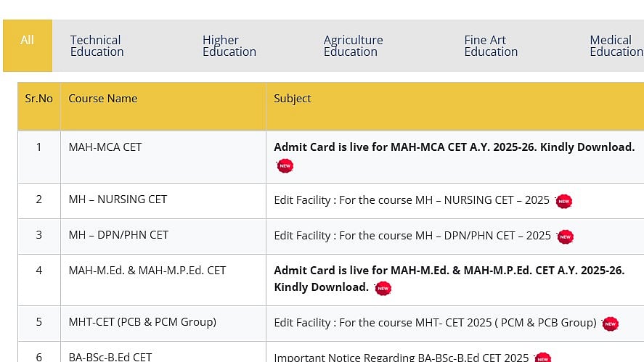Click NEW badge beside BA-BSc-B.Ed CET notice
This screenshot has width=644, height=362.
[542, 358]
